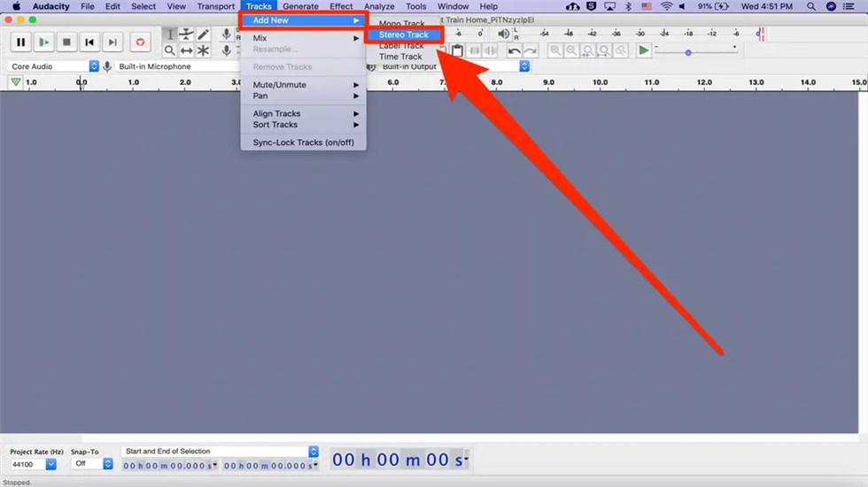Viewport: 868px width, 487px height.
Task: Open the Core Audio host dropdown
Action: click(x=53, y=66)
